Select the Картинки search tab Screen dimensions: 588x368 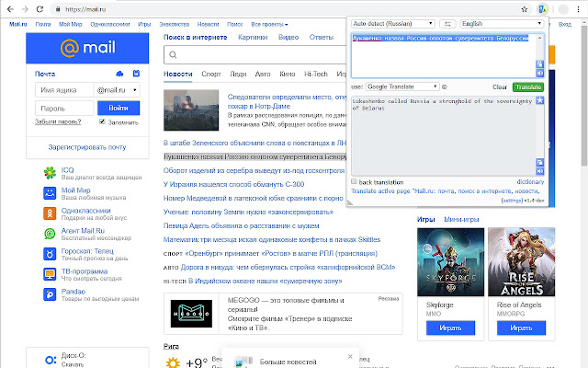pyautogui.click(x=253, y=37)
